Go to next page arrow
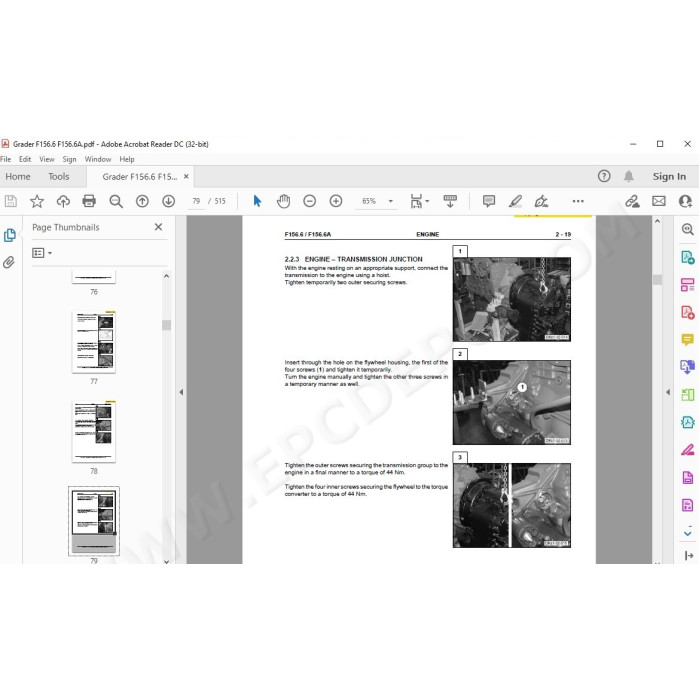The width and height of the screenshot is (700, 700). (168, 201)
